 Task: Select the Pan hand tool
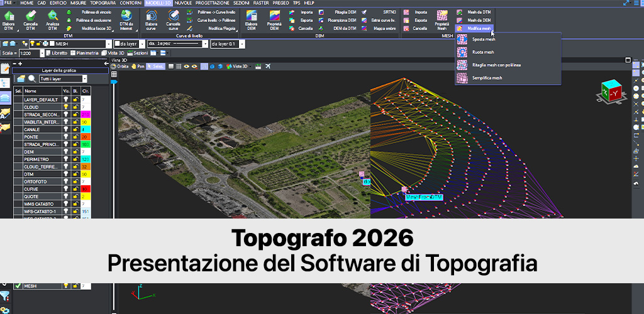[138, 66]
